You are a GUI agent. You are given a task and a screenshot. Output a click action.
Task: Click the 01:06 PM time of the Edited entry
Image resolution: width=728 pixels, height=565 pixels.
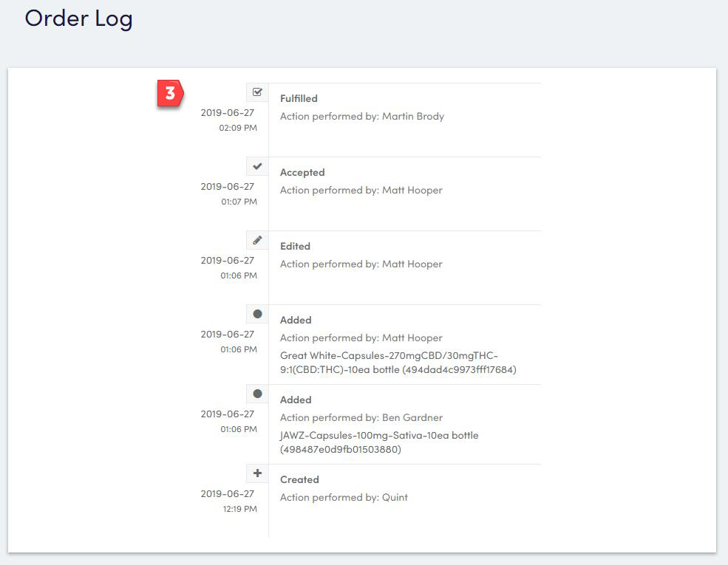pos(239,275)
